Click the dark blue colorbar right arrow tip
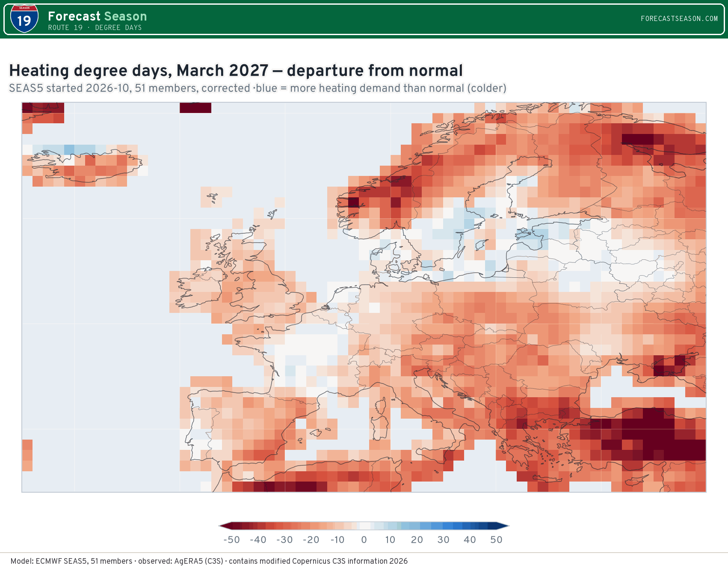728x571 pixels. (503, 526)
